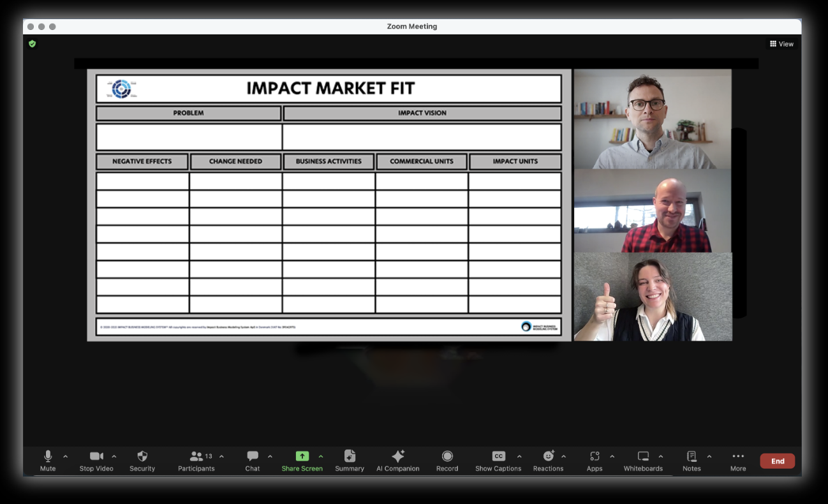Close the Zoom Meeting window
Screen dimensions: 828x504
click(x=31, y=27)
